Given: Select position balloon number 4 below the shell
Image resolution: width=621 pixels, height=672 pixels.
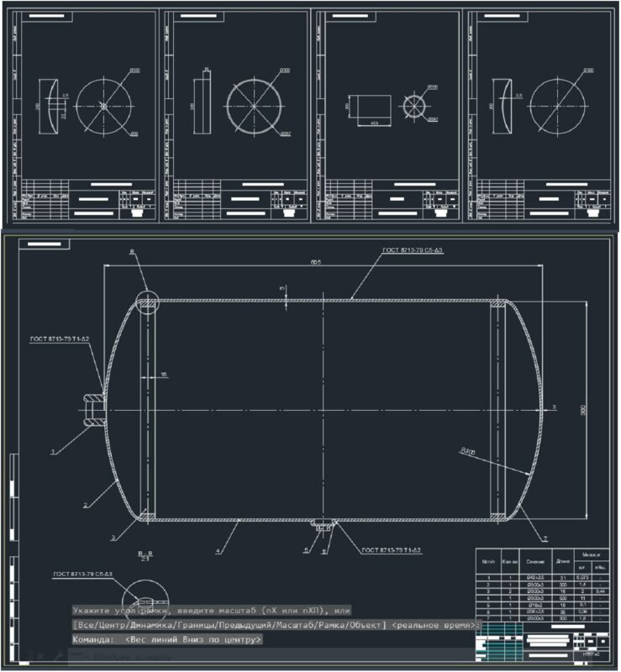Looking at the screenshot, I should 218,551.
